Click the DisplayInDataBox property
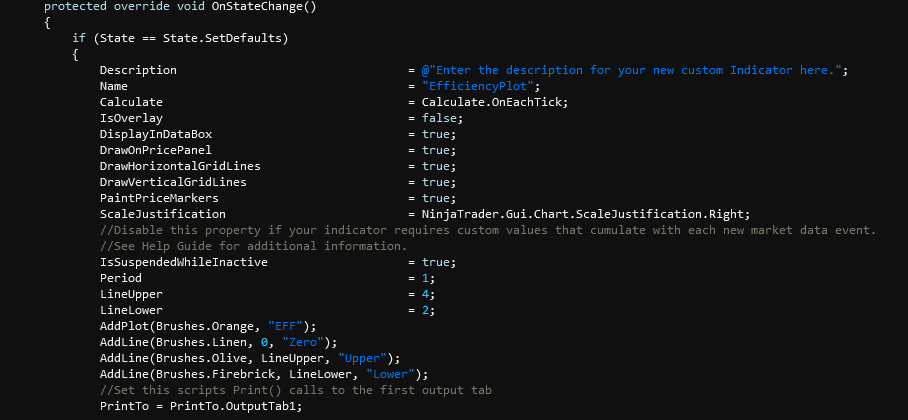 coord(156,134)
